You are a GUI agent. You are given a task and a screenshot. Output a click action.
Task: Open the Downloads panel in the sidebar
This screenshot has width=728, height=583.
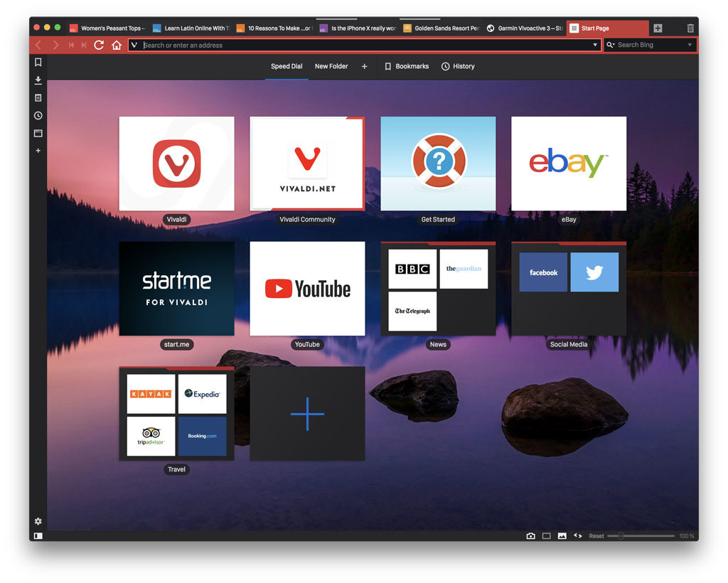(38, 80)
